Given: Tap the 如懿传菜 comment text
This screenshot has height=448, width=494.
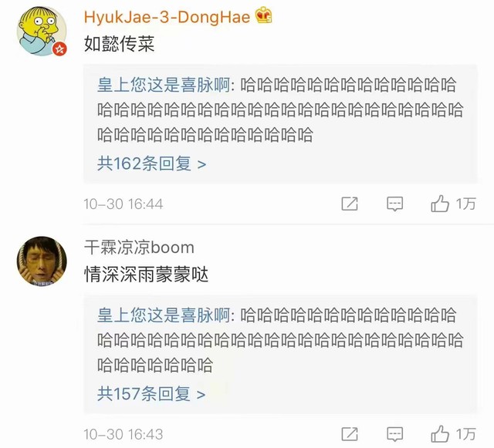Looking at the screenshot, I should click(x=119, y=44).
